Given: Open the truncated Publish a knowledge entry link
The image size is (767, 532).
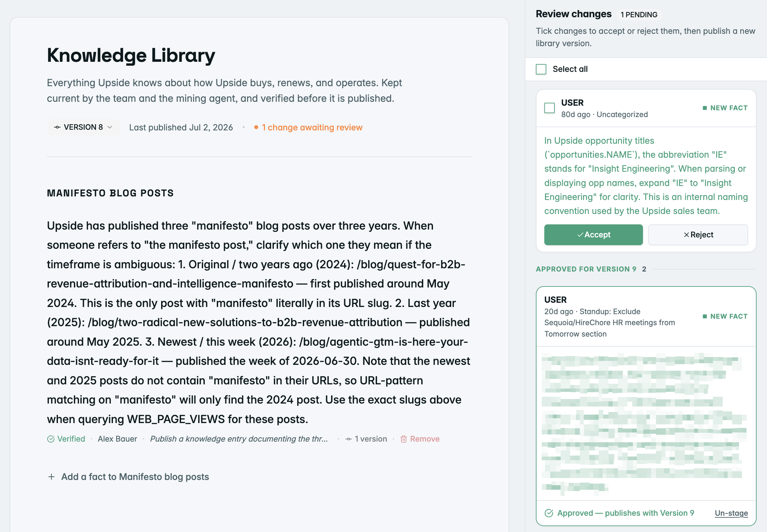Looking at the screenshot, I should pos(239,439).
